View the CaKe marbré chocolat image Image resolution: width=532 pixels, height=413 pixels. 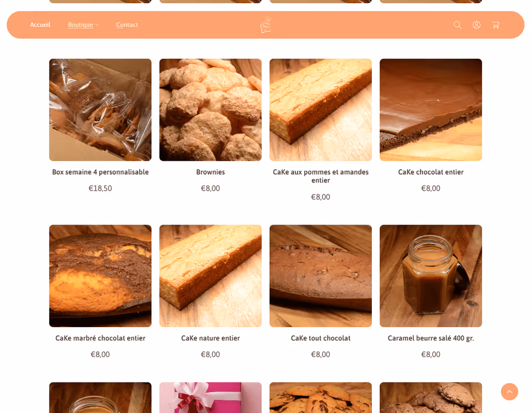pyautogui.click(x=100, y=276)
